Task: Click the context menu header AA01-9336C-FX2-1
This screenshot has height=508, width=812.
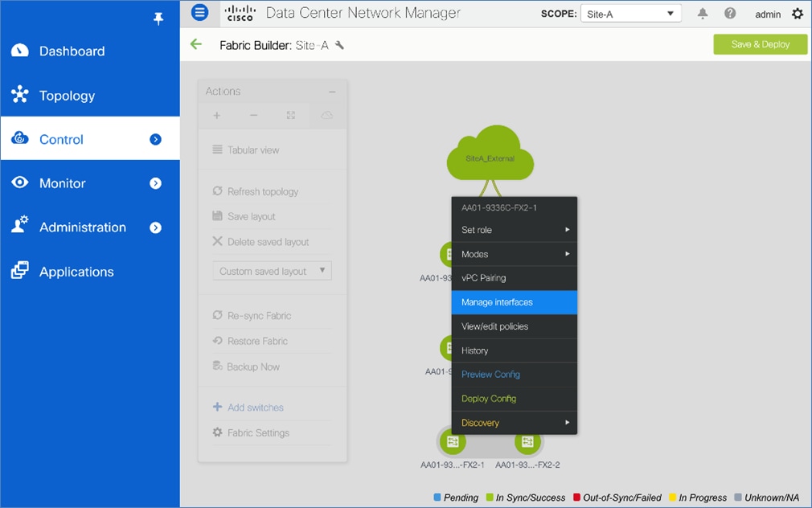Action: [x=499, y=207]
